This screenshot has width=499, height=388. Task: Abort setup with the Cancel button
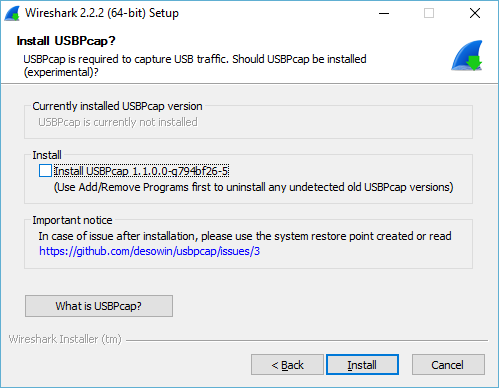coord(448,365)
